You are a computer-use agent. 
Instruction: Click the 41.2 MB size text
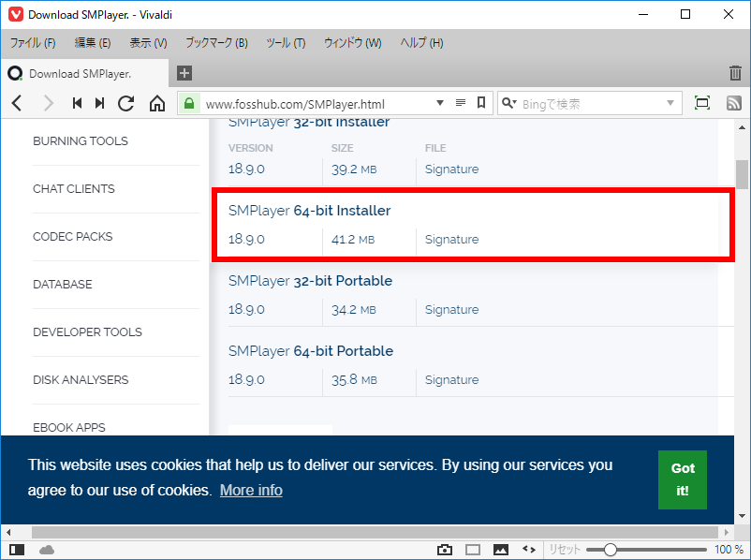[x=353, y=240]
